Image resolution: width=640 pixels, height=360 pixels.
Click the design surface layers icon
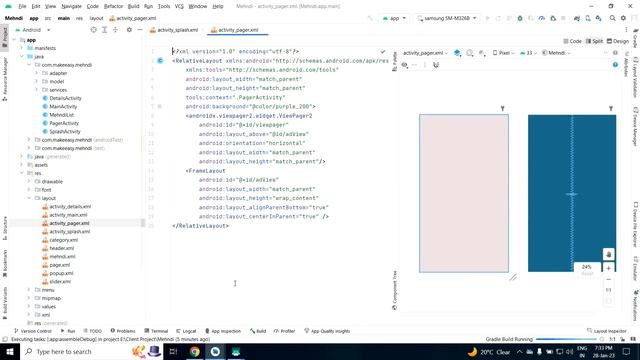(457, 53)
